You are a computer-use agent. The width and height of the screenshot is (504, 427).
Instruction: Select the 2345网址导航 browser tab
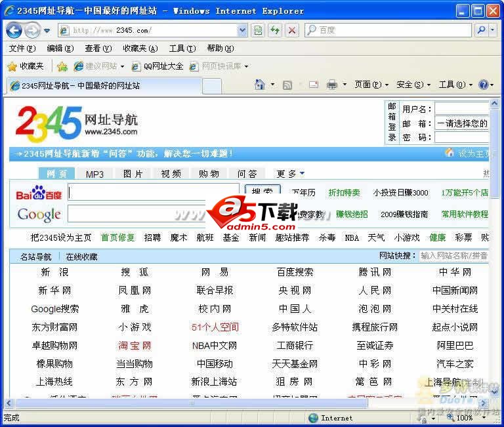pos(103,86)
